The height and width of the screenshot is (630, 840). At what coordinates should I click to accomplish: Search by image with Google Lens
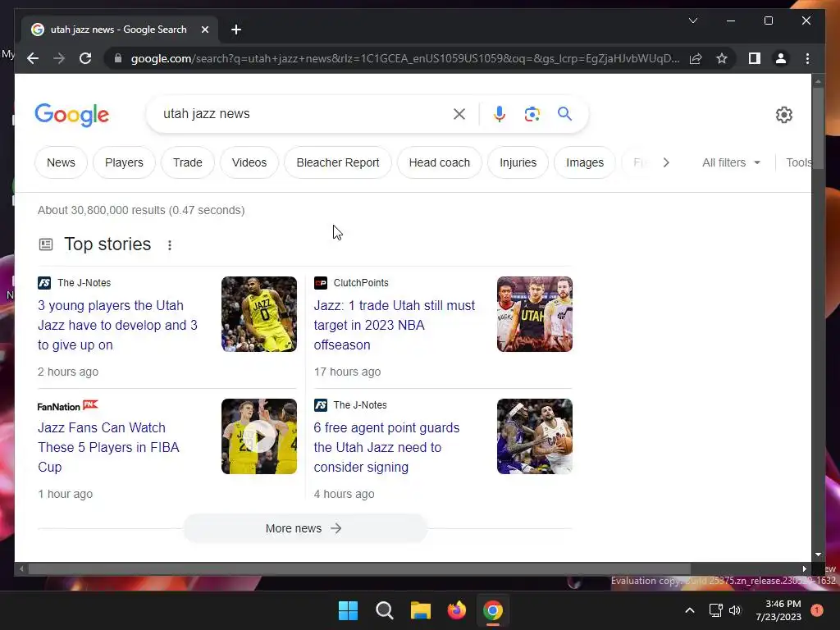click(532, 113)
